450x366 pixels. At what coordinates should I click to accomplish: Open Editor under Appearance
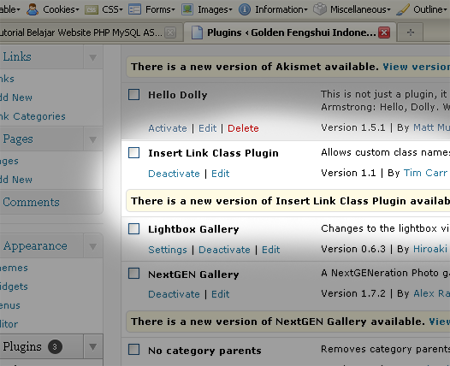pyautogui.click(x=9, y=324)
